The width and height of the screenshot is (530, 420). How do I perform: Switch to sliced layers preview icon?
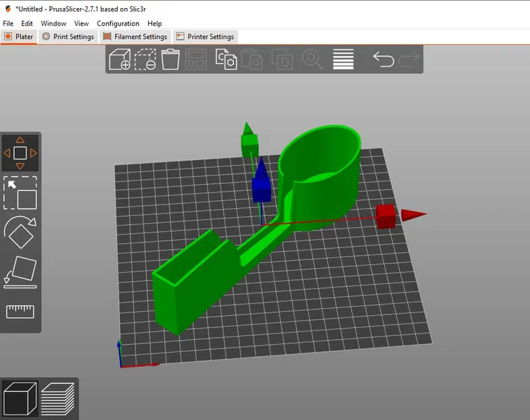(x=58, y=398)
